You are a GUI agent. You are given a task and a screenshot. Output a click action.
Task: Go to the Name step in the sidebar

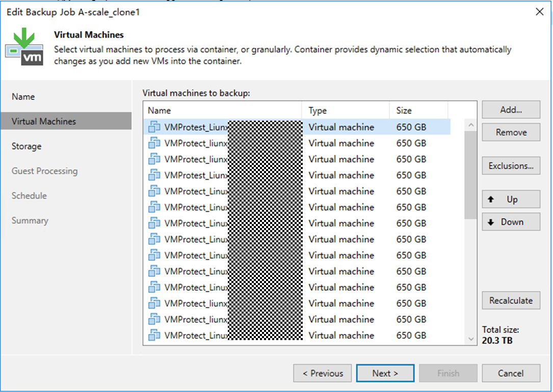[x=23, y=97]
